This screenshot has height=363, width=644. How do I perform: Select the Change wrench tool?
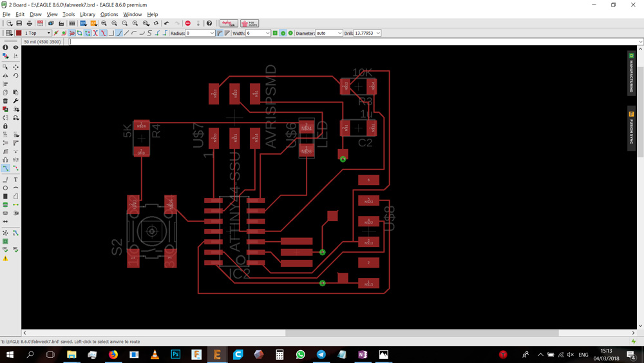click(15, 101)
